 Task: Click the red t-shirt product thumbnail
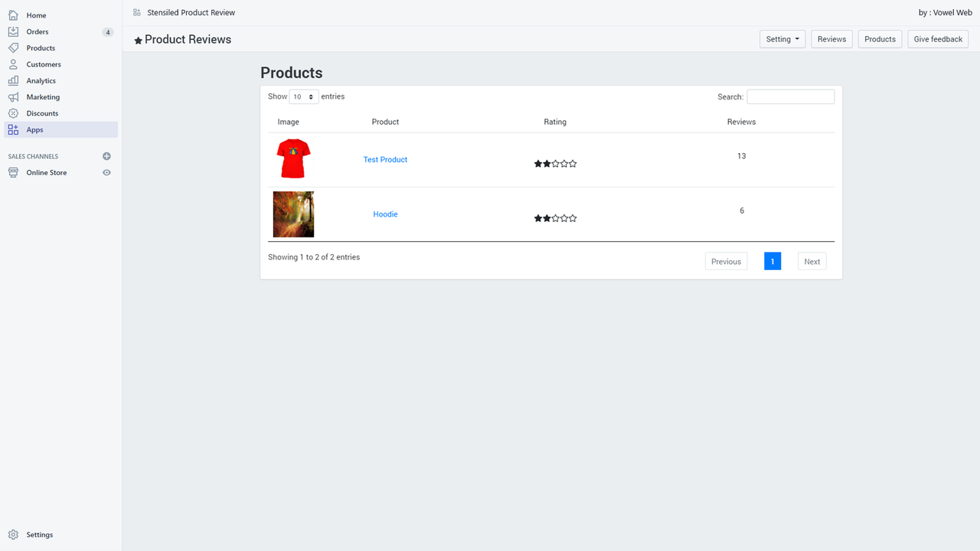click(x=293, y=158)
